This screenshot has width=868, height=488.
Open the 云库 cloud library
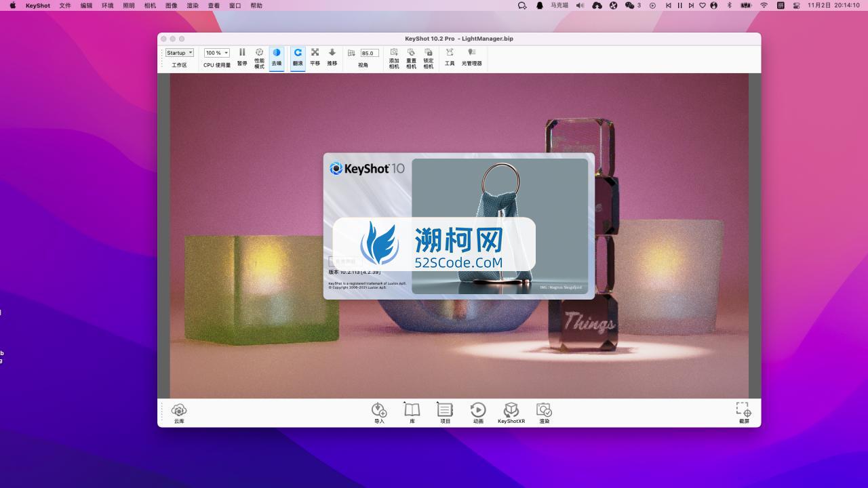click(x=179, y=413)
